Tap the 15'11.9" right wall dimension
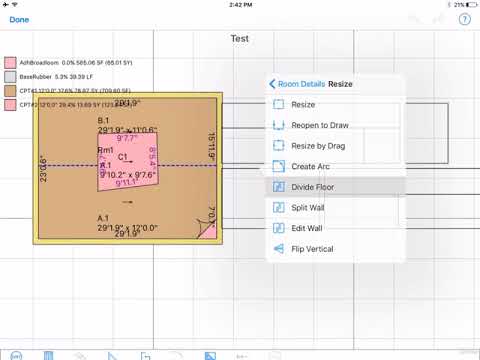The height and width of the screenshot is (360, 480). [x=211, y=147]
